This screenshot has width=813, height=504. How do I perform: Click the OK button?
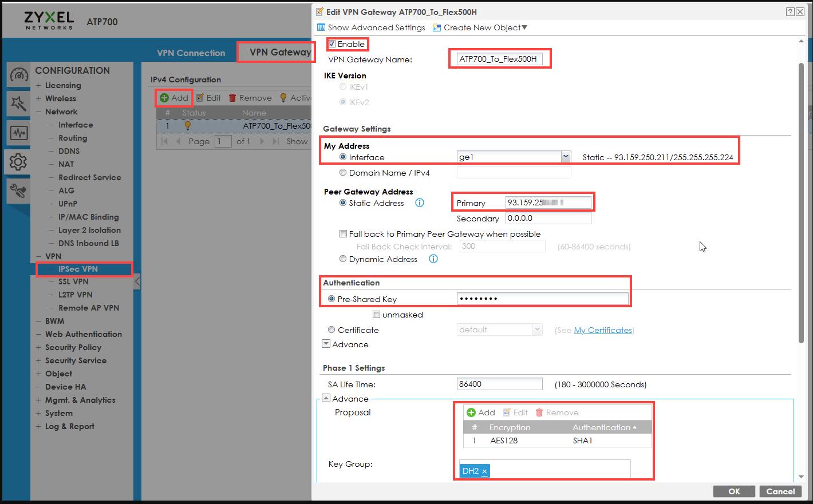[x=733, y=491]
